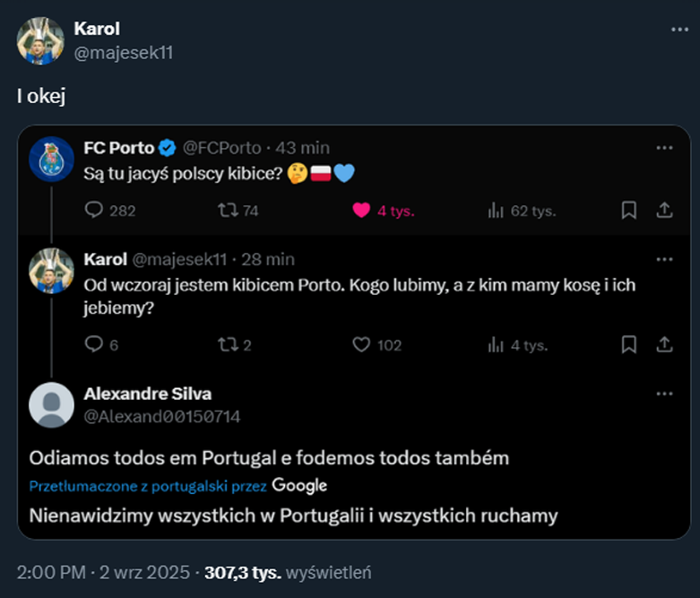
Task: Retweet the FC Porto post
Action: 227,211
